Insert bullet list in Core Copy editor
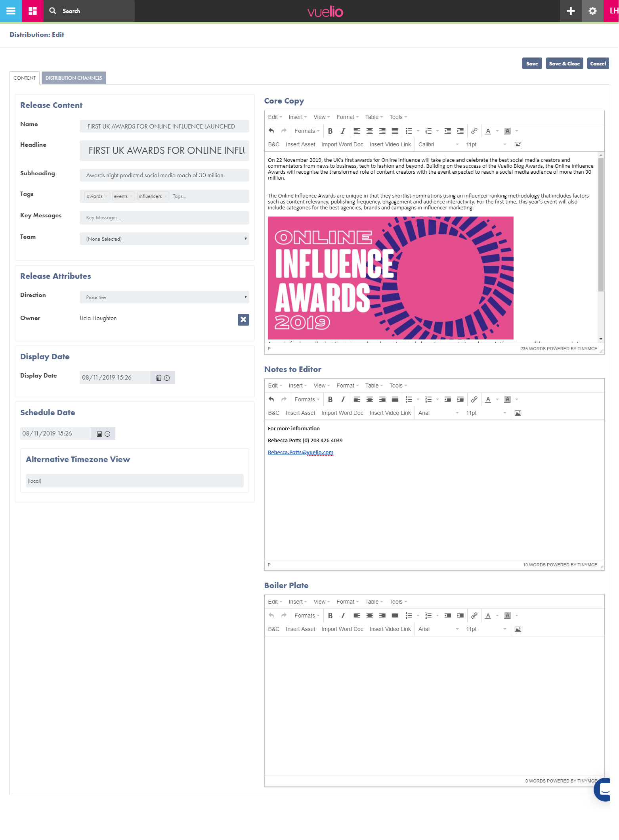The width and height of the screenshot is (619, 840). point(409,131)
